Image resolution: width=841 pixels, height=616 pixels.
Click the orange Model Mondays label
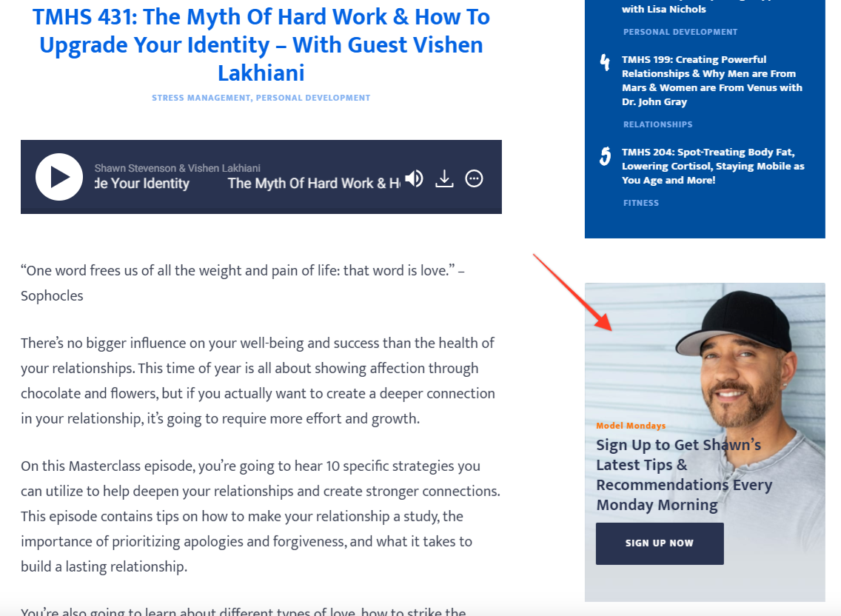click(631, 426)
